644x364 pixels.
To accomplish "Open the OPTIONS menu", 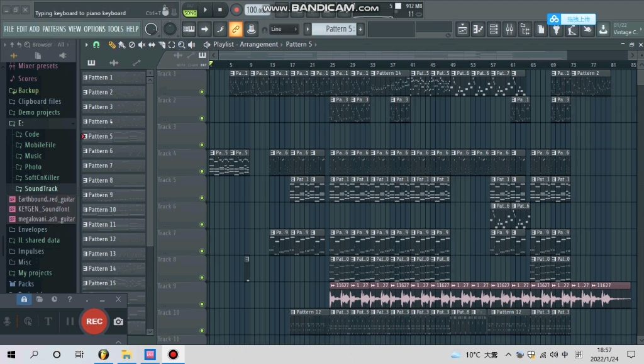I will 95,29.
